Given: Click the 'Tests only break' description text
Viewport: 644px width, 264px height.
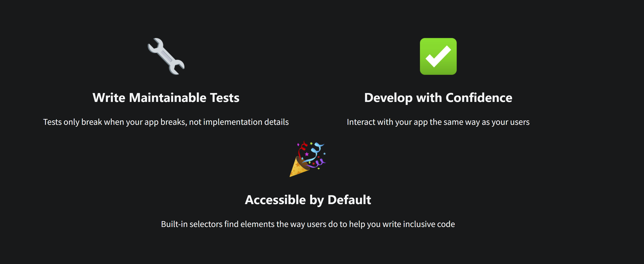Looking at the screenshot, I should [166, 122].
